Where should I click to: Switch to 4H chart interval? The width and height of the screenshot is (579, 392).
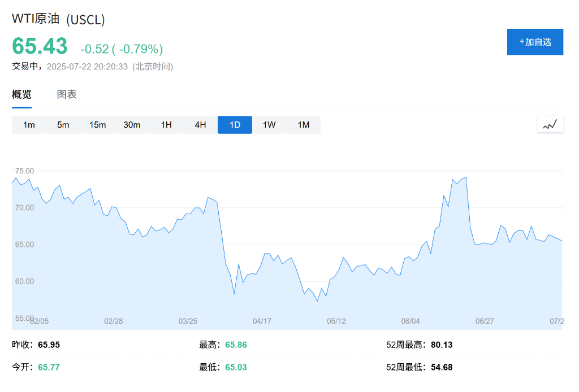[201, 125]
